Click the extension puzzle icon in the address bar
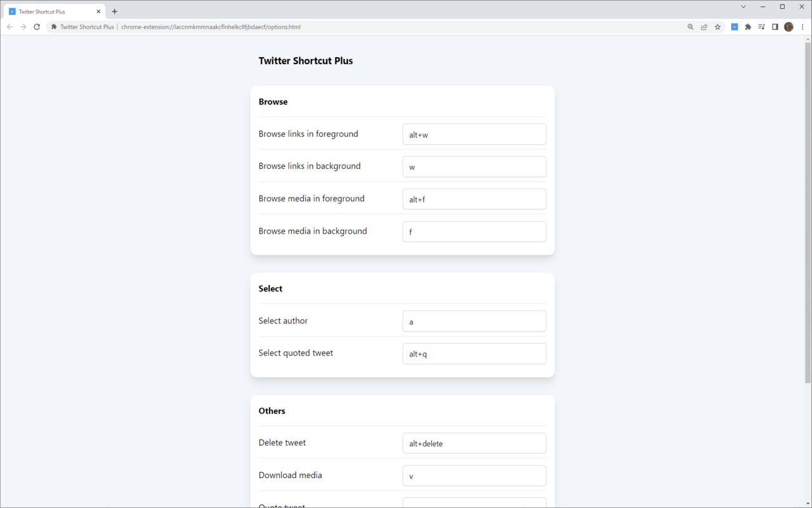Screen dimensions: 812x508 [x=54, y=27]
